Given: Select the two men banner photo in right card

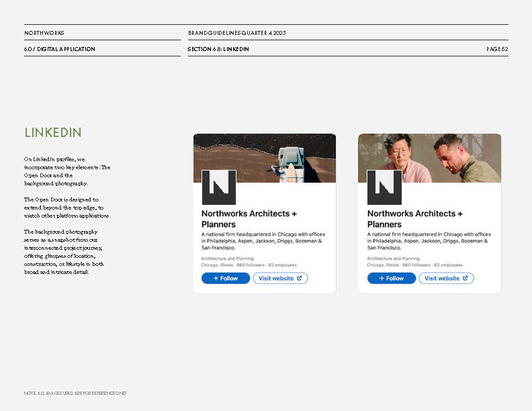Looking at the screenshot, I should [429, 158].
